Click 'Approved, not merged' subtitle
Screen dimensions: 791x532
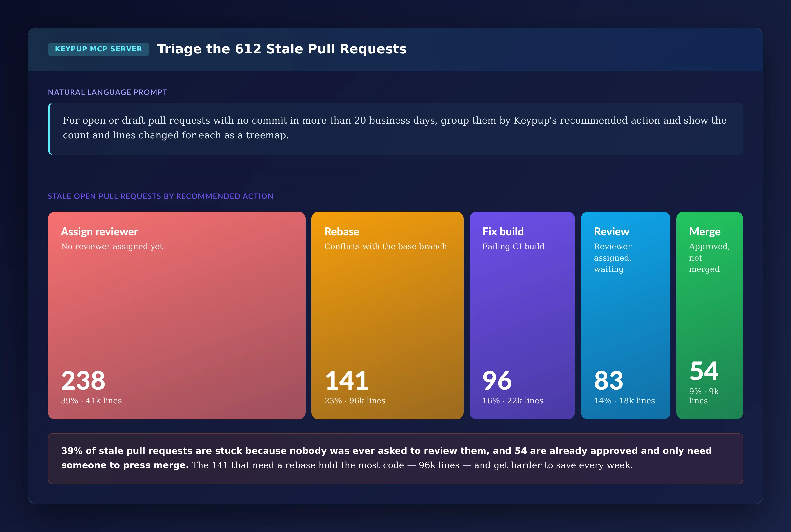click(x=709, y=258)
